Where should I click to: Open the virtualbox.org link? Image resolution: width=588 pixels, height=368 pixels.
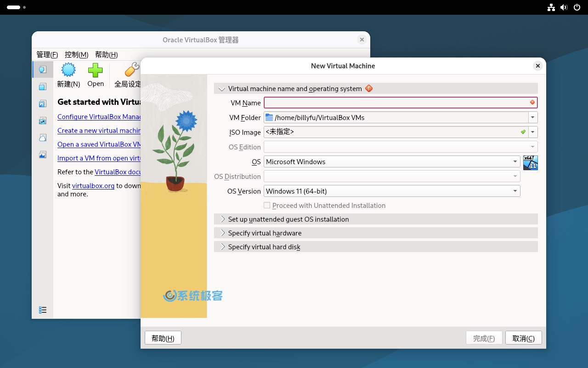pos(93,185)
